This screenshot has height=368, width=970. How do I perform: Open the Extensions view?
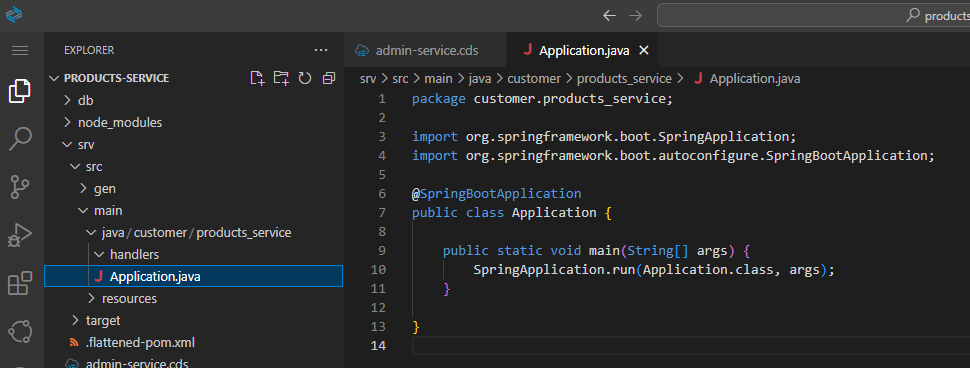click(x=20, y=283)
